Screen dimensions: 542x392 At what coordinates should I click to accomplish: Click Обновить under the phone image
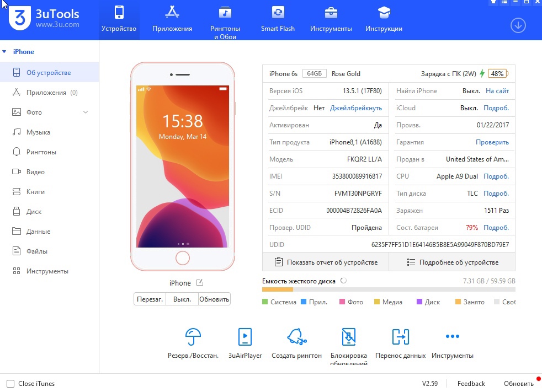pos(214,299)
